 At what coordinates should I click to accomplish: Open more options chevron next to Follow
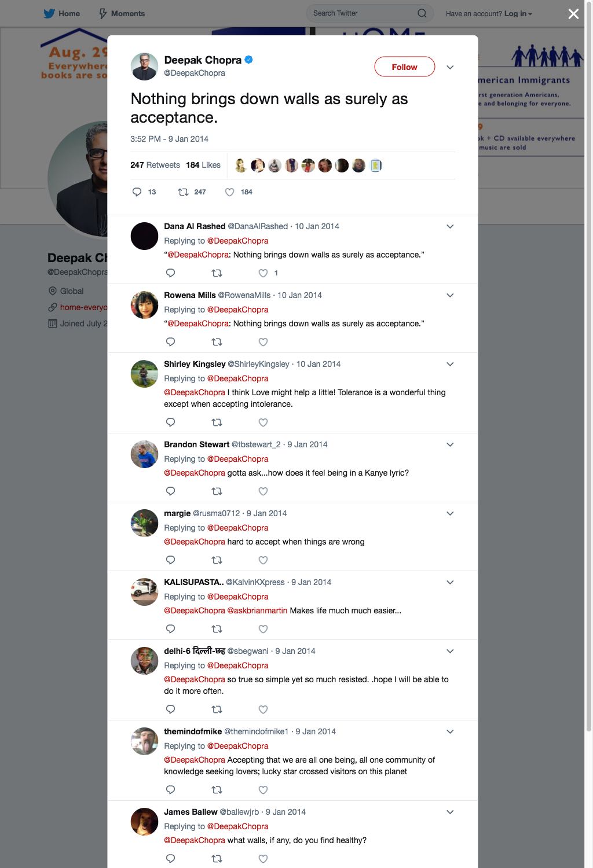(450, 67)
